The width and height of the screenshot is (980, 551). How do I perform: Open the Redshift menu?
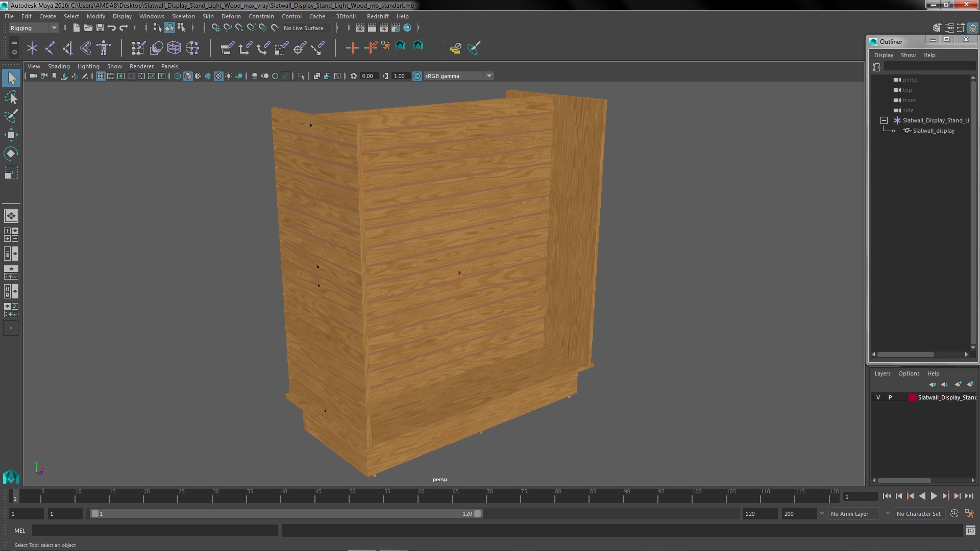tap(378, 16)
